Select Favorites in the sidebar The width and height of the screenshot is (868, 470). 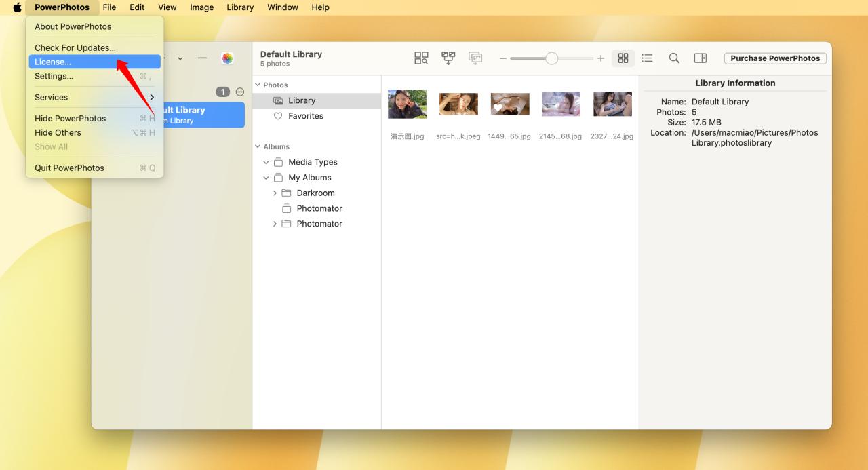click(x=317, y=116)
